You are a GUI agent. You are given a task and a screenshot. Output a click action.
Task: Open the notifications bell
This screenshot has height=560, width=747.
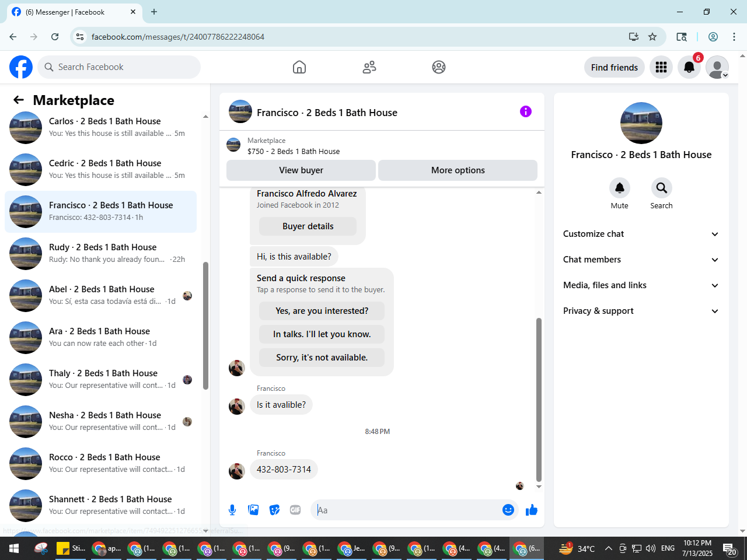(x=689, y=67)
